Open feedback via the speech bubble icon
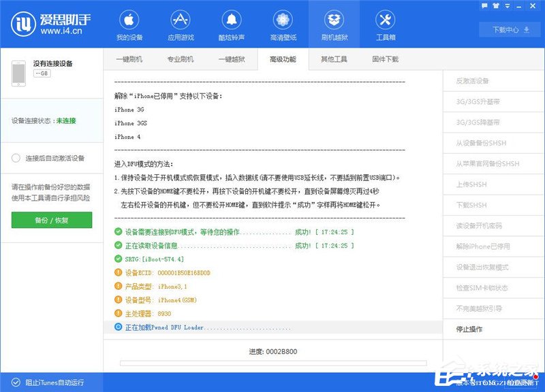545x392 pixels. [x=484, y=5]
